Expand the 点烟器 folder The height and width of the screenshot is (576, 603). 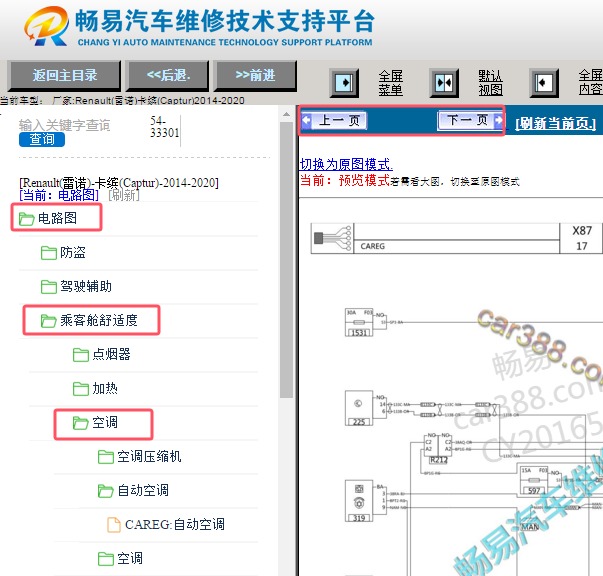tap(111, 354)
